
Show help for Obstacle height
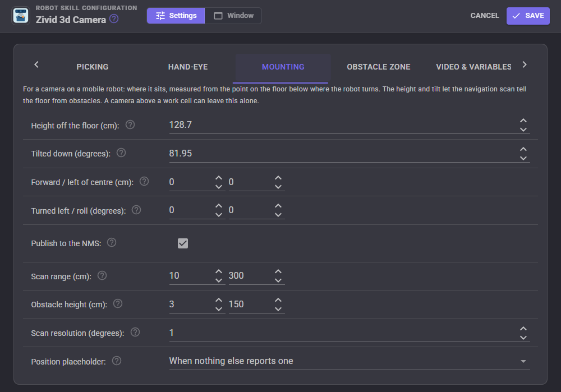[118, 304]
